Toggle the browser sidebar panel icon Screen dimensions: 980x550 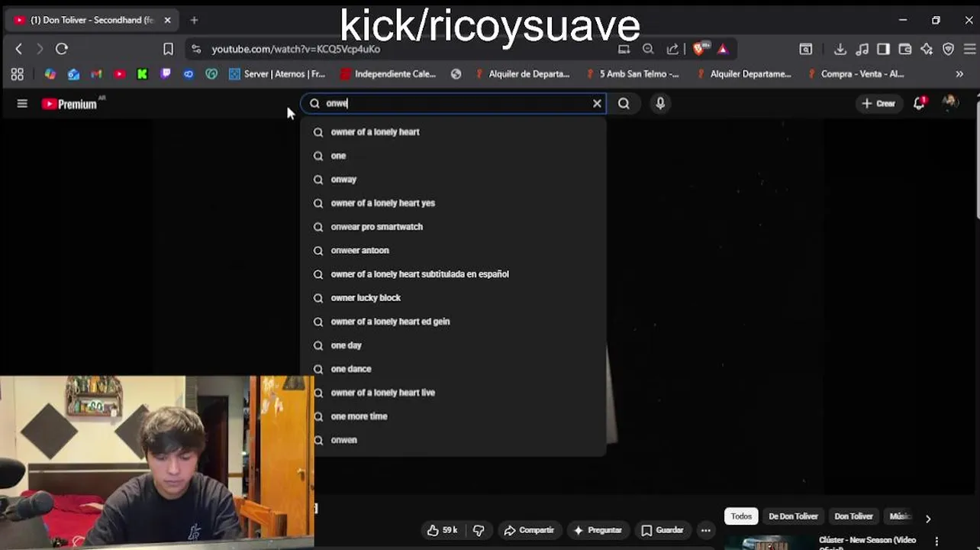click(883, 49)
